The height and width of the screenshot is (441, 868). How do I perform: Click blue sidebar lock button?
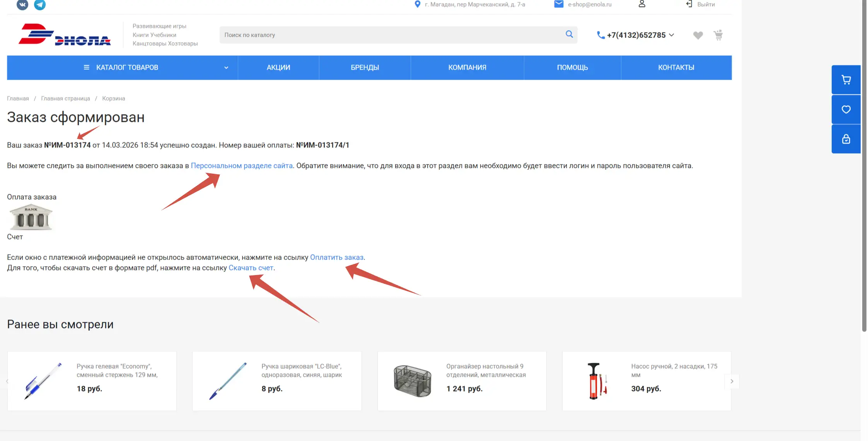(846, 139)
